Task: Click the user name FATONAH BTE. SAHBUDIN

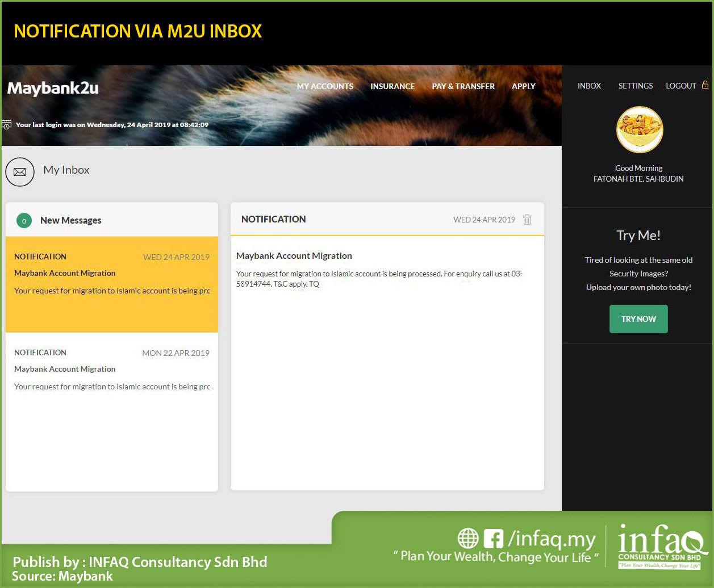Action: click(638, 179)
